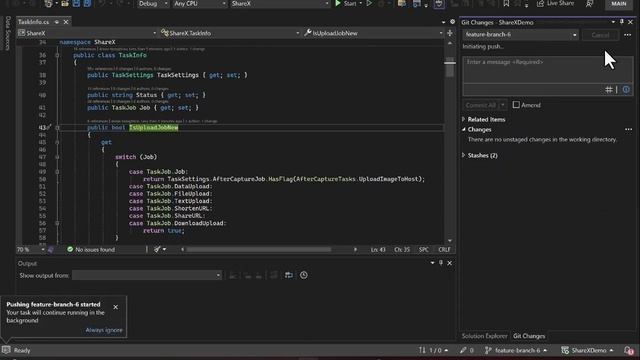Open the ShareX startup project dropdown
The width and height of the screenshot is (640, 360).
280,4
